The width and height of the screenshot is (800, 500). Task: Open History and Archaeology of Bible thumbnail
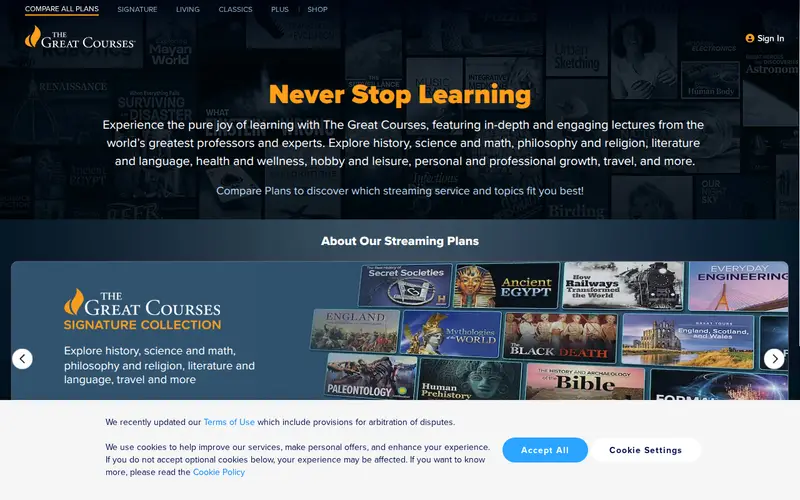(585, 382)
